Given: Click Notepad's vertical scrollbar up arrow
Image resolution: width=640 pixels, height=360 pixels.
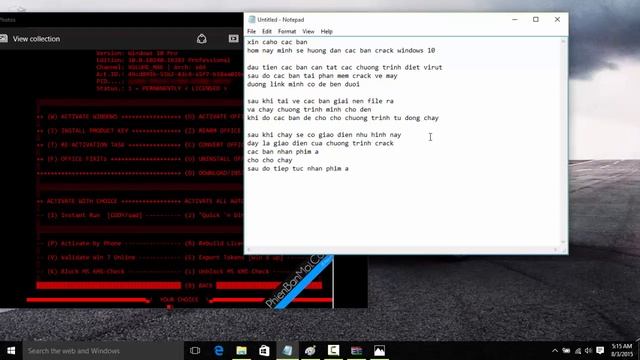Looking at the screenshot, I should pyautogui.click(x=564, y=42).
